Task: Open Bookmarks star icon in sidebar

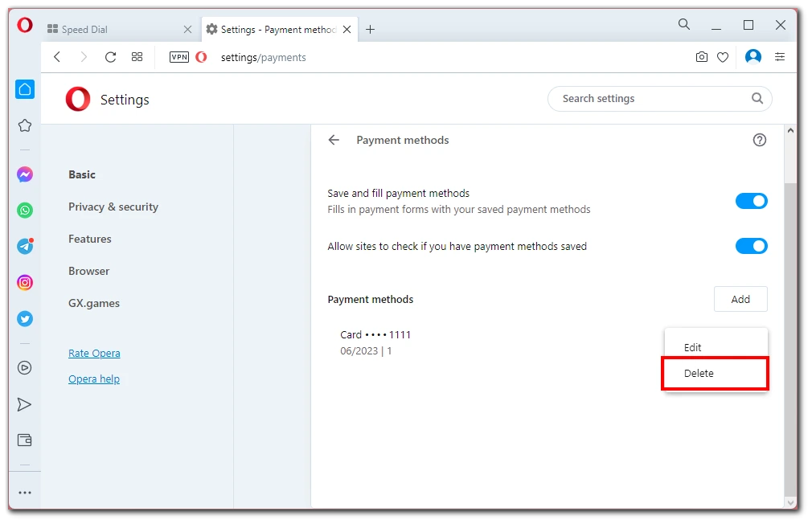Action: (25, 126)
